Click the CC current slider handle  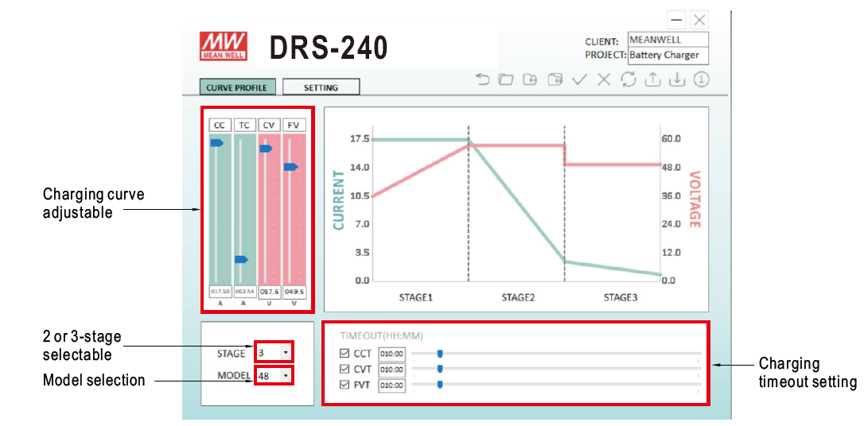(x=216, y=143)
